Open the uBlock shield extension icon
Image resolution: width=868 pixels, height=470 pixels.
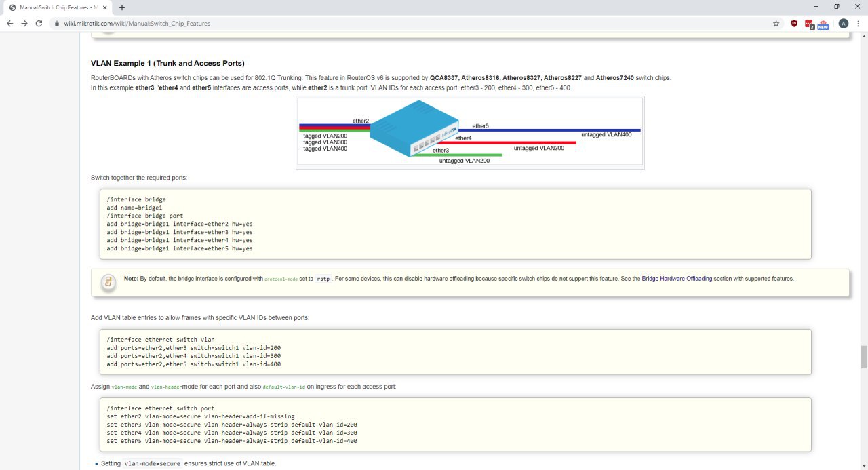tap(794, 23)
